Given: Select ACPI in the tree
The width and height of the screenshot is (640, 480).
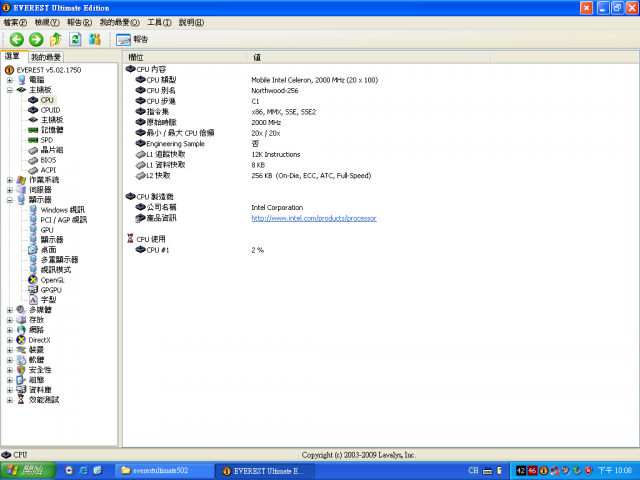Looking at the screenshot, I should pyautogui.click(x=48, y=170).
